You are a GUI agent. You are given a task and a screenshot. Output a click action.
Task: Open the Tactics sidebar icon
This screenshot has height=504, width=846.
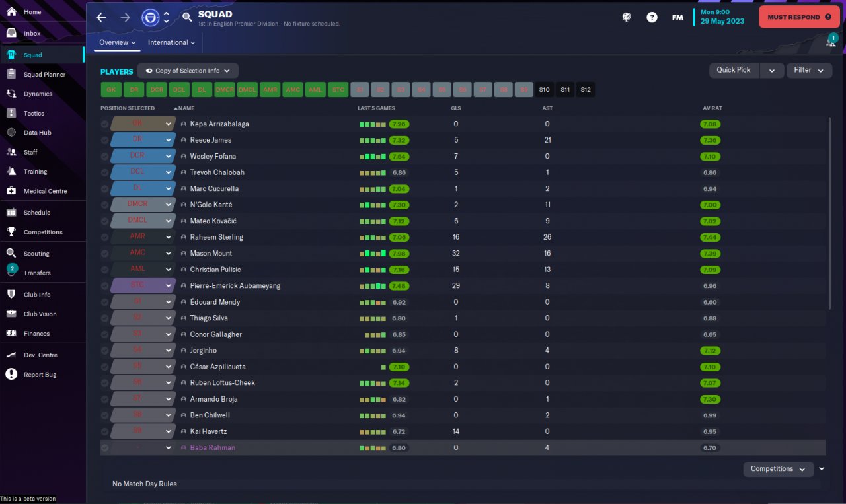(11, 113)
